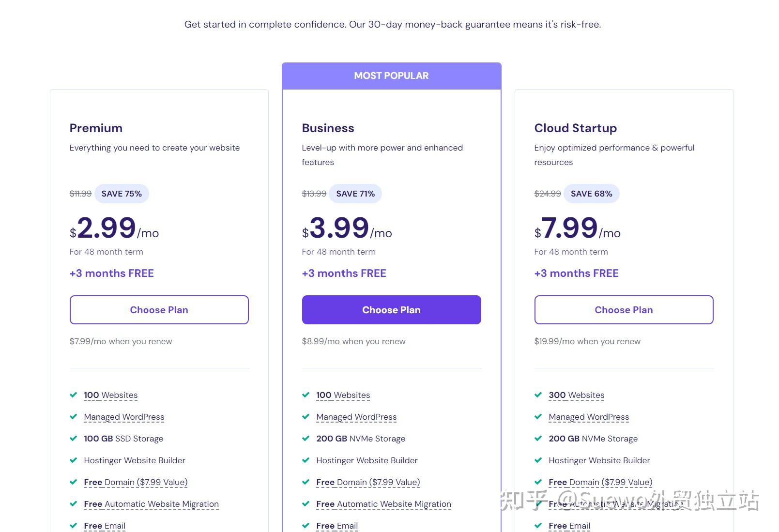Click the checkmark next to Hostinger Website Builder in Premium
779x532 pixels.
pyautogui.click(x=74, y=460)
